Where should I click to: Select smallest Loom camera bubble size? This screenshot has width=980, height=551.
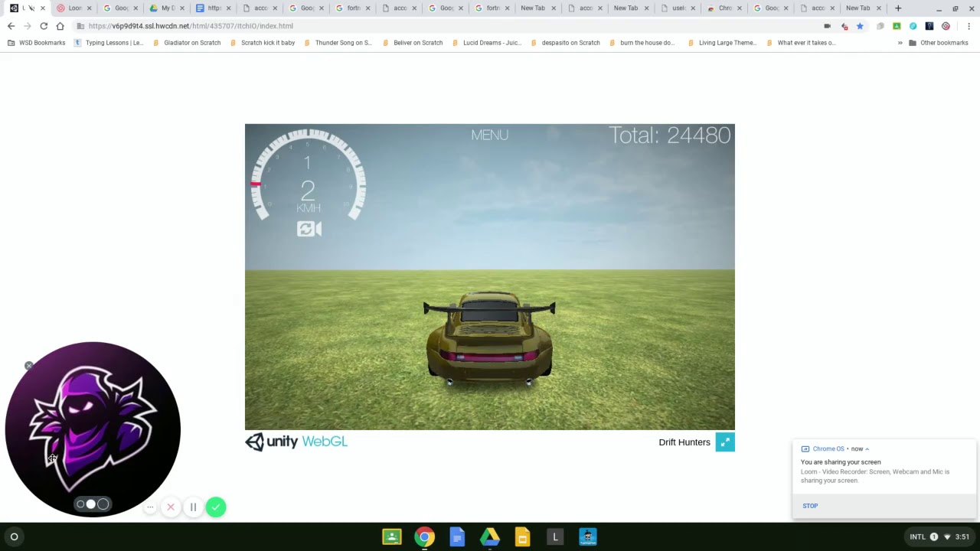80,504
